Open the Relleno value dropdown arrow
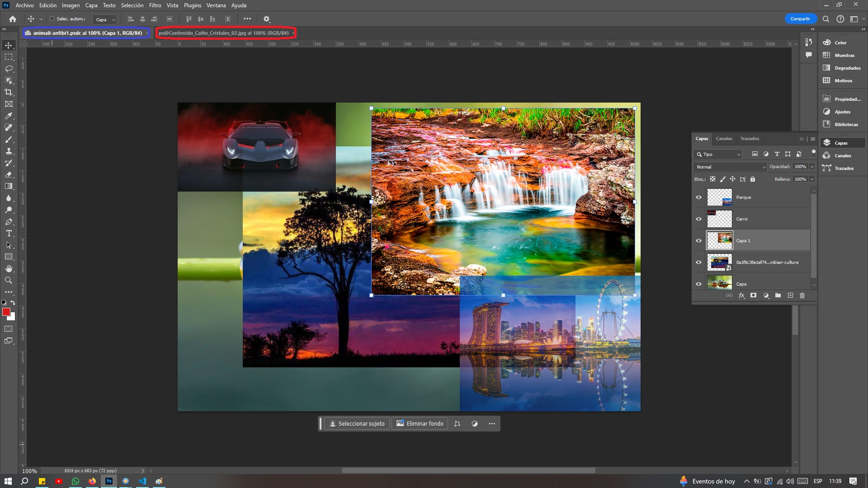 click(x=812, y=179)
